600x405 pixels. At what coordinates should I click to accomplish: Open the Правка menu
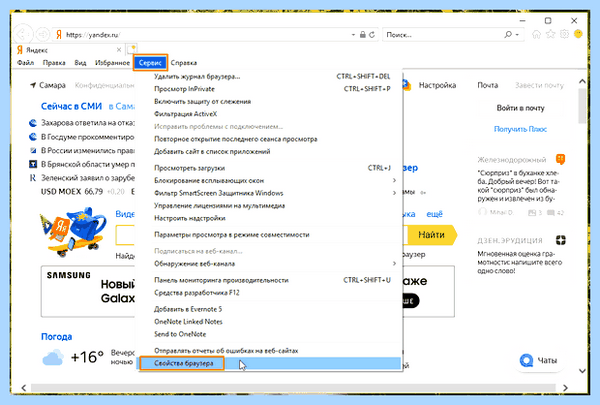(54, 63)
